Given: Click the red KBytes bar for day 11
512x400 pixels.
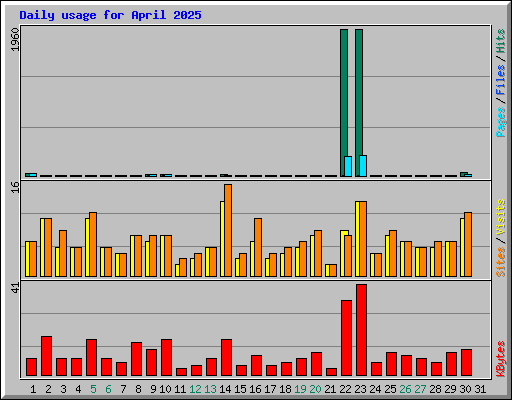Looking at the screenshot, I should pos(181,372).
